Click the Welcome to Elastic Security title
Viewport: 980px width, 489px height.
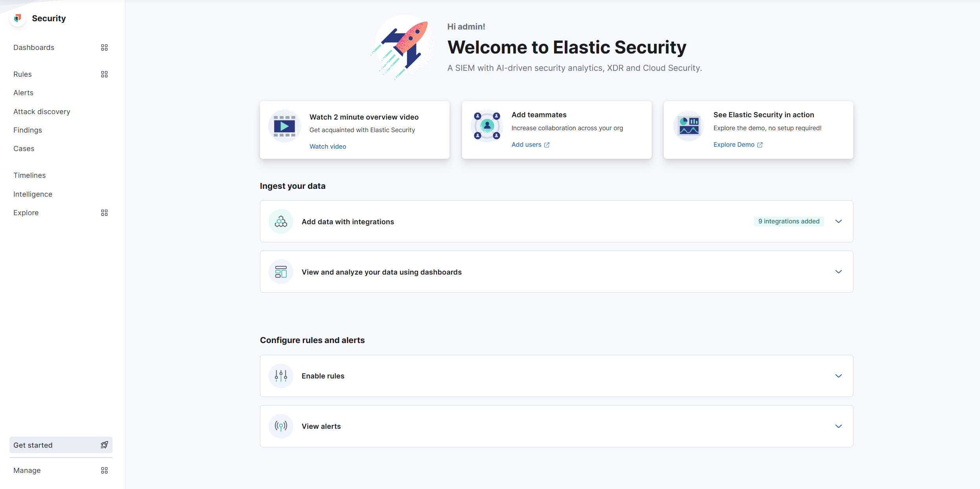tap(567, 47)
